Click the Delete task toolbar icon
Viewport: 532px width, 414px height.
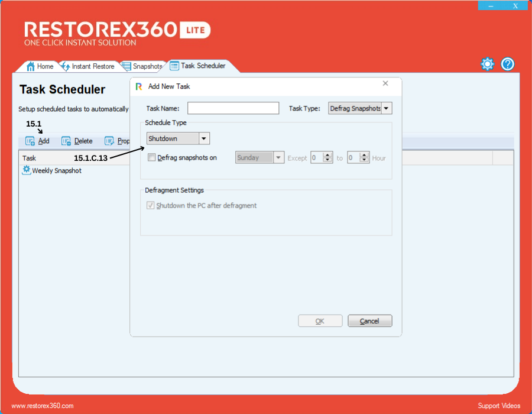coord(66,141)
